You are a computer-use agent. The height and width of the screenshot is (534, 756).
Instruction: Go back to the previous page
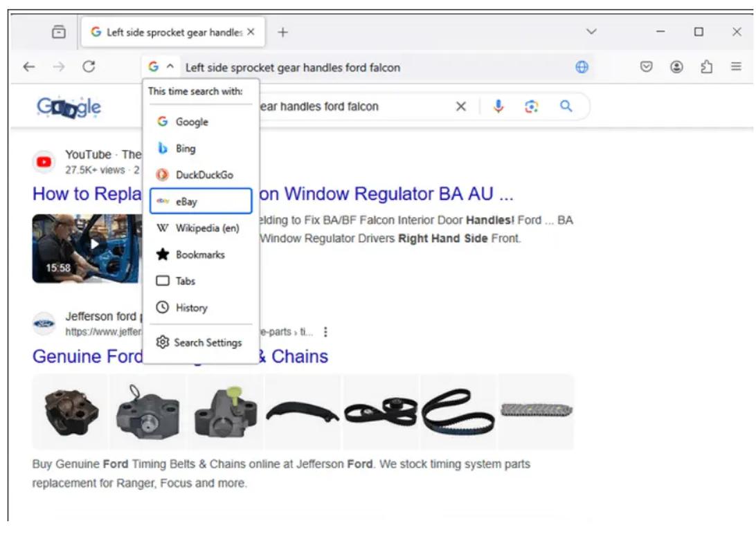click(29, 66)
